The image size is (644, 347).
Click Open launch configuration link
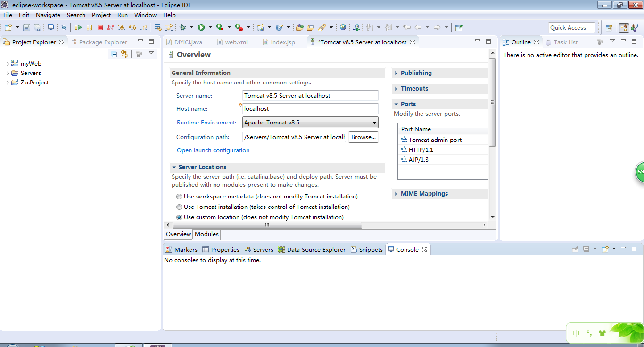click(213, 150)
